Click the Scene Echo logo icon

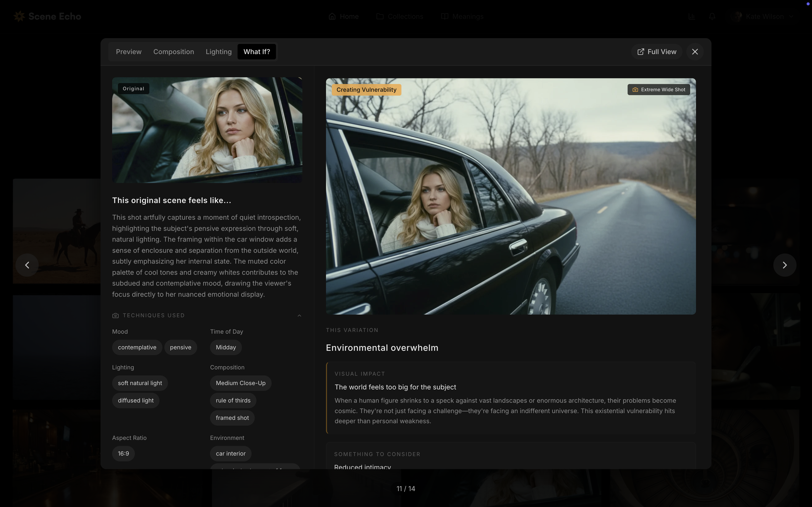coord(20,16)
